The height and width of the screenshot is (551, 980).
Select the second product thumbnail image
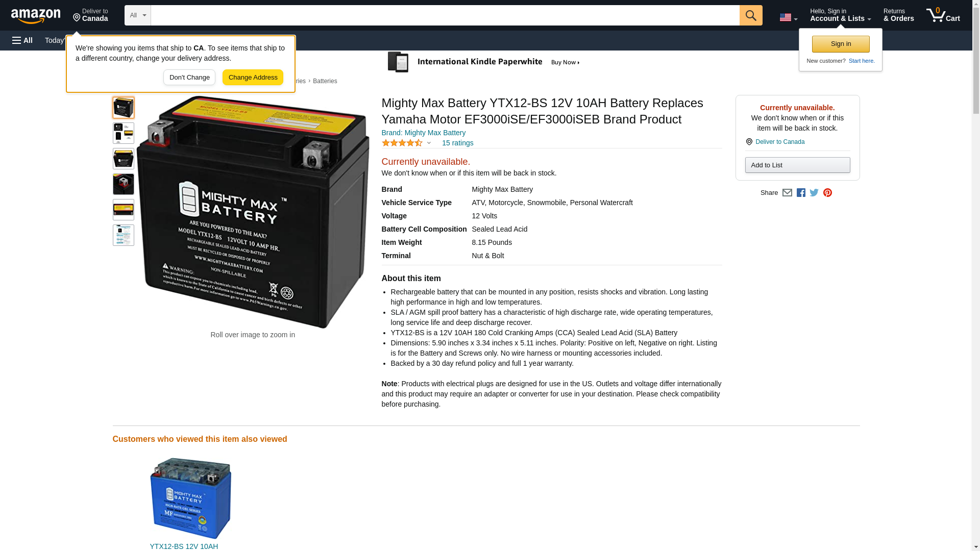pyautogui.click(x=124, y=133)
